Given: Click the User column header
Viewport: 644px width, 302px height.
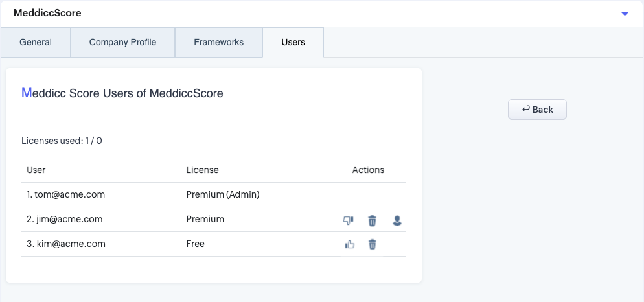Looking at the screenshot, I should [36, 170].
